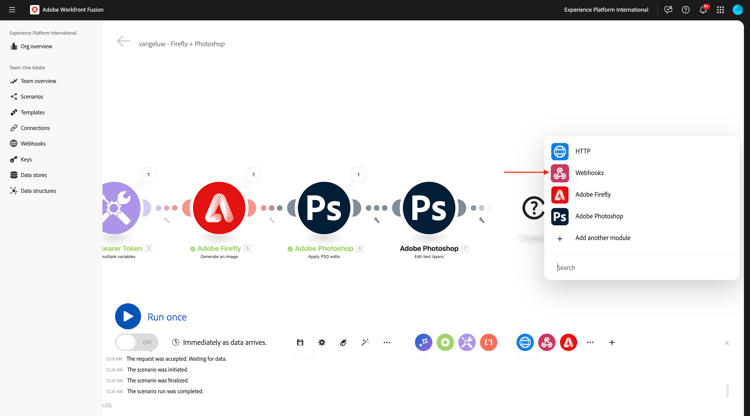Select the Adobe Photoshop Apply PSD edits module

324,208
